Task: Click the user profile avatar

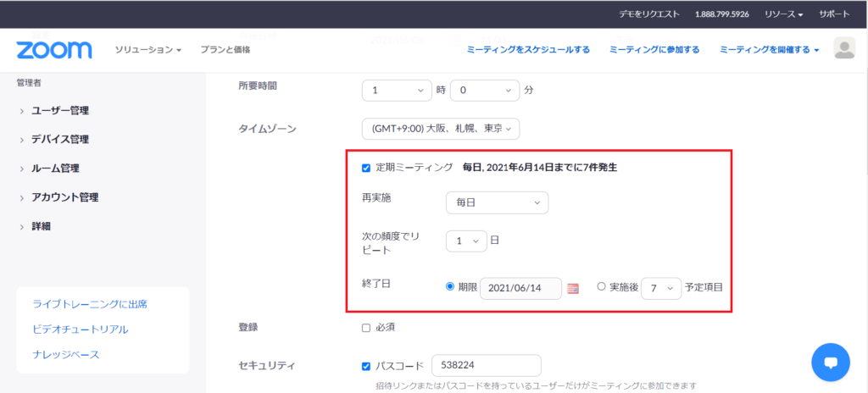Action: tap(844, 49)
